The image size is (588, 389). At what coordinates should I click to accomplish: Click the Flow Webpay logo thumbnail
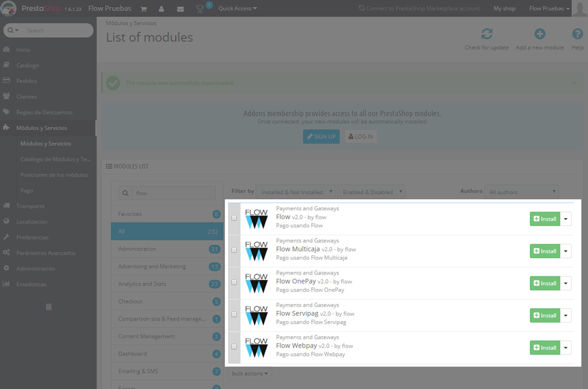coord(257,348)
